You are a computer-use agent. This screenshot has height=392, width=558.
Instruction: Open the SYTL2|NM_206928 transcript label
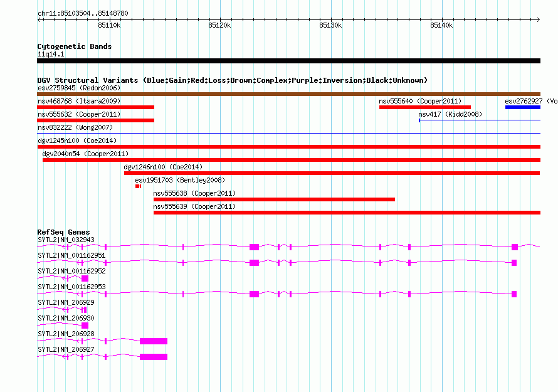[66, 334]
